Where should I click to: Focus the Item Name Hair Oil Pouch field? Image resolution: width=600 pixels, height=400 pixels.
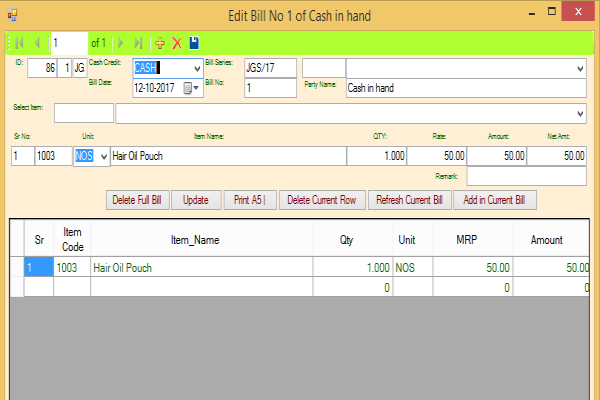click(x=228, y=156)
